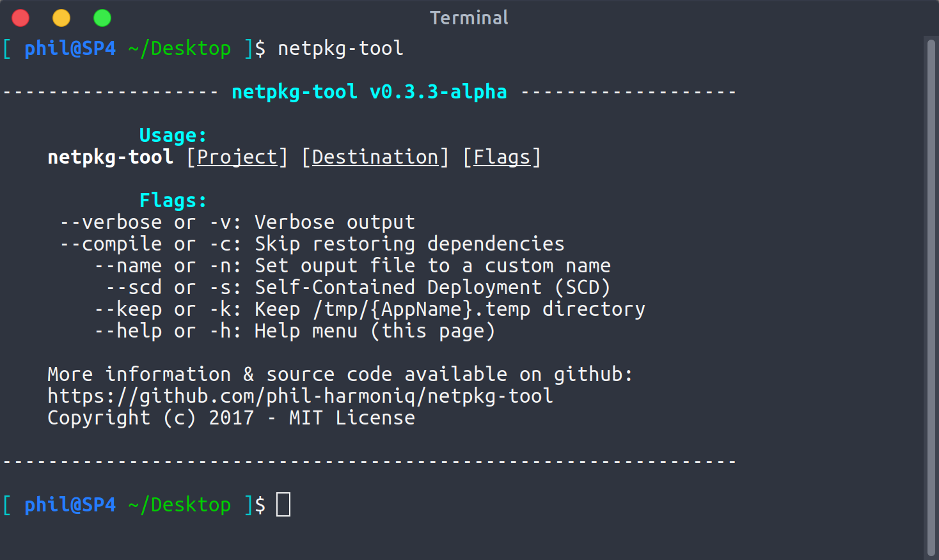Click 'More information & source code' line
Viewport: 939px width, 560px height.
340,375
